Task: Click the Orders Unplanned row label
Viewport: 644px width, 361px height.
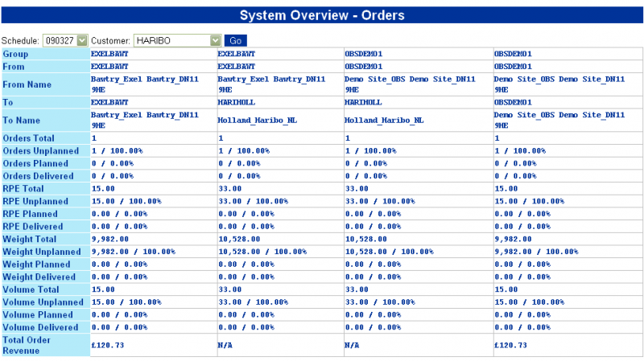Action: (41, 151)
